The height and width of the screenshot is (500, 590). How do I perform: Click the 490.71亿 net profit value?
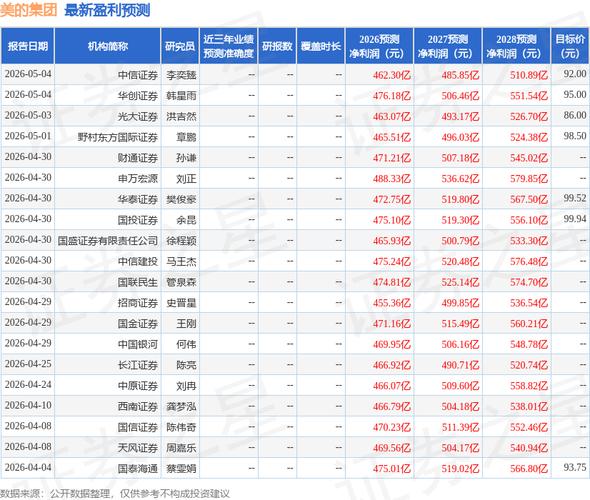(460, 365)
